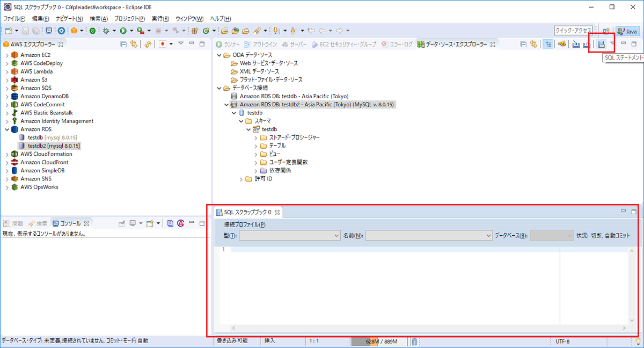This screenshot has height=348, width=644.
Task: Open the SQL scrapbook icon in Data Source Explorer
Action: coord(602,44)
